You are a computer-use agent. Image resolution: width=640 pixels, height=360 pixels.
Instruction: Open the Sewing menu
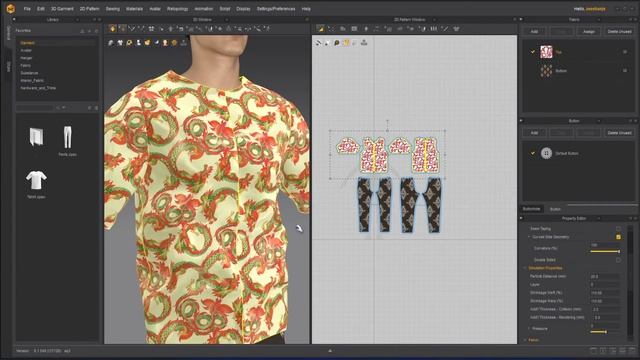pyautogui.click(x=113, y=9)
